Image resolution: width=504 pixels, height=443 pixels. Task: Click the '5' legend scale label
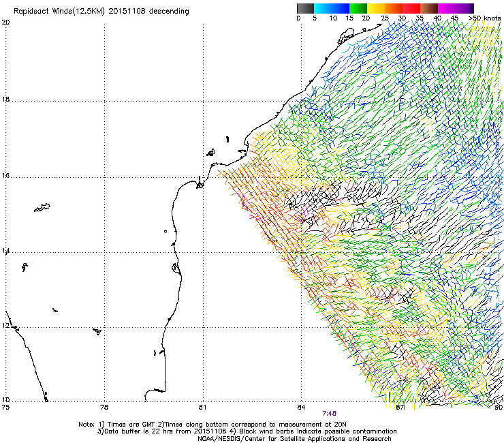315,18
